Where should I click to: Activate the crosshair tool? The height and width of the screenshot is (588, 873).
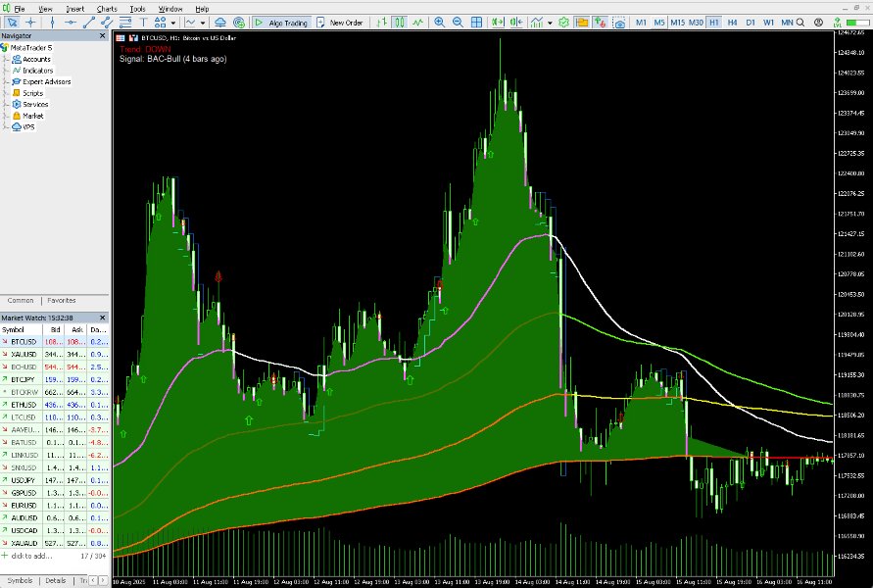tap(31, 23)
